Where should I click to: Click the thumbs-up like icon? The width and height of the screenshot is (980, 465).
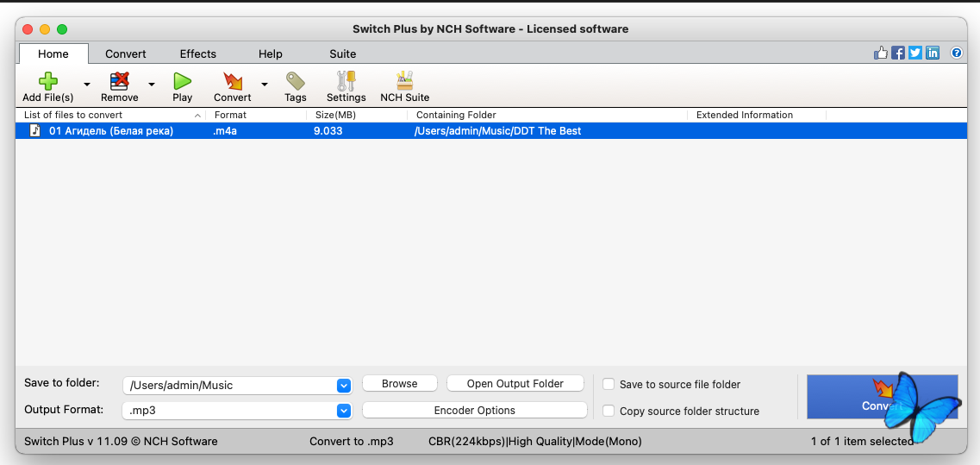[881, 53]
